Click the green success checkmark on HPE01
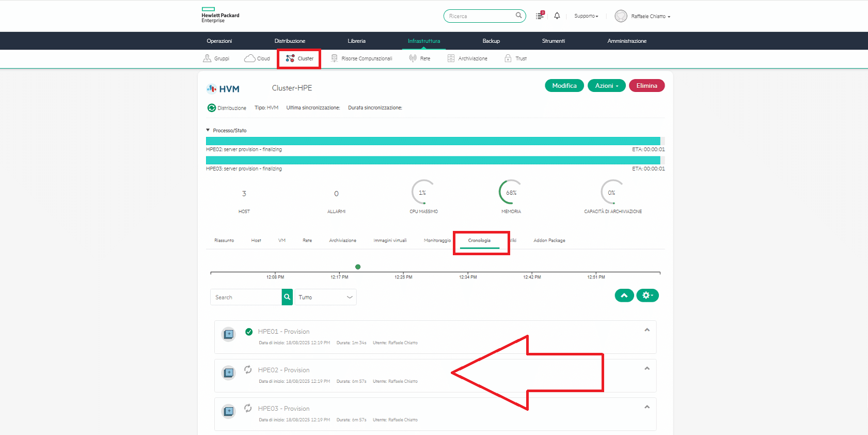Viewport: 868px width, 435px height. pos(249,332)
